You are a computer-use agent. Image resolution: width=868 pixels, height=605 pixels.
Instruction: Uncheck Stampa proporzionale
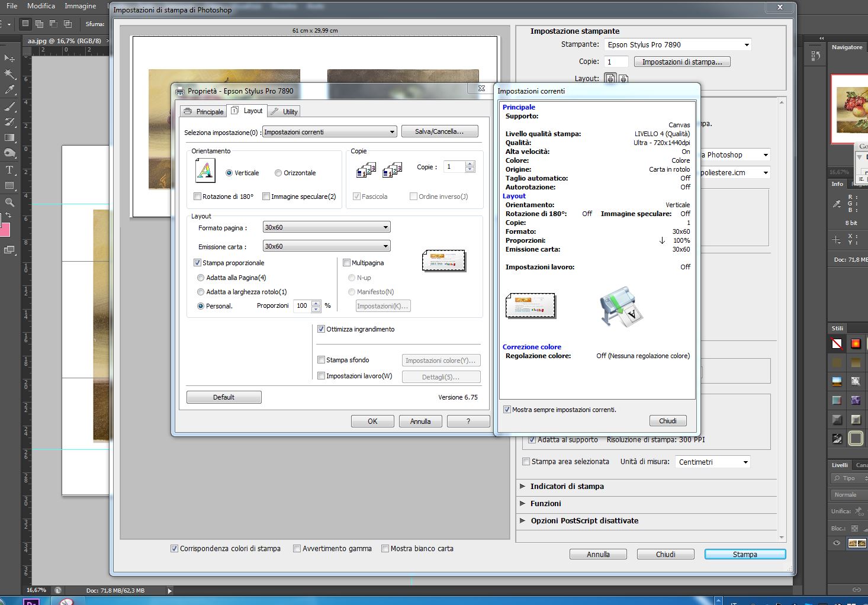(198, 263)
